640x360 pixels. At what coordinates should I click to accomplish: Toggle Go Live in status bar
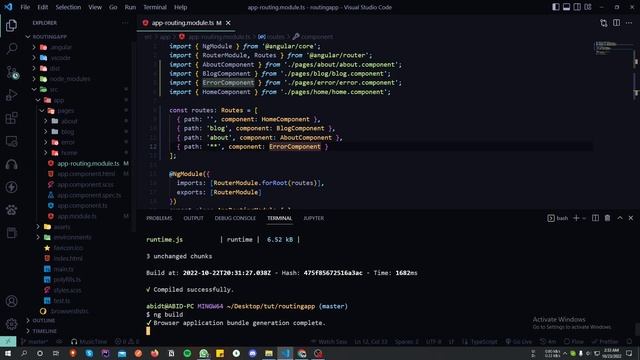pyautogui.click(x=518, y=342)
